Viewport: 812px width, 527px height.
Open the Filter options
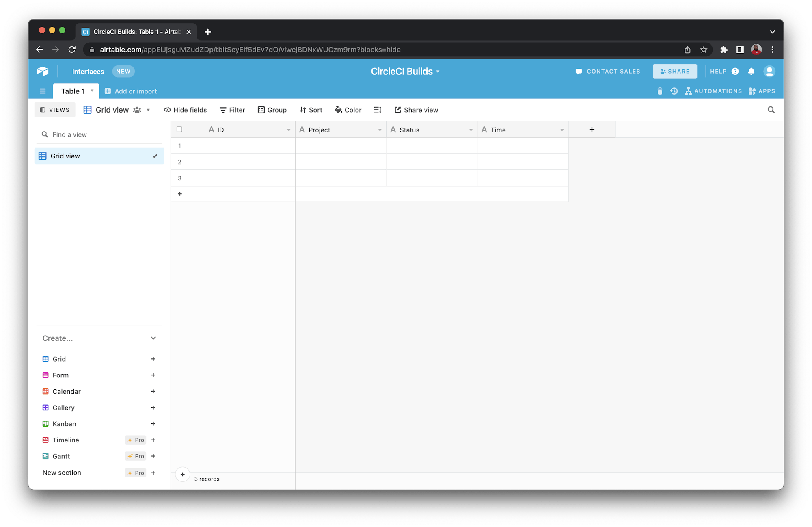coord(232,110)
